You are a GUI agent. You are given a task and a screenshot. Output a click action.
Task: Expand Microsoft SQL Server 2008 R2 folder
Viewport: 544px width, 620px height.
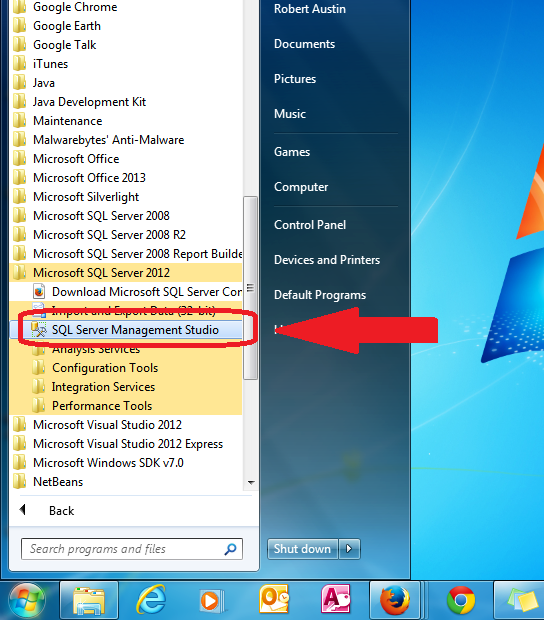(126, 235)
